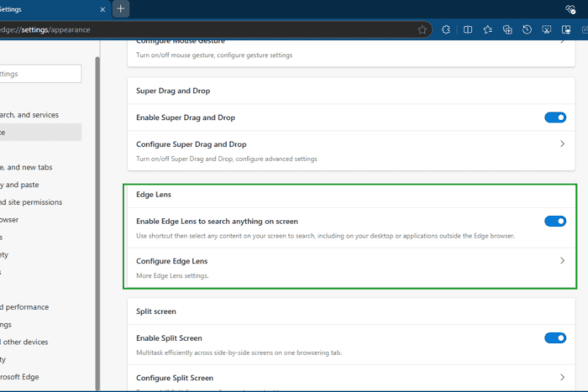Click the Screenshot scissors icon
Screen dimensions: 588x392
pyautogui.click(x=547, y=29)
